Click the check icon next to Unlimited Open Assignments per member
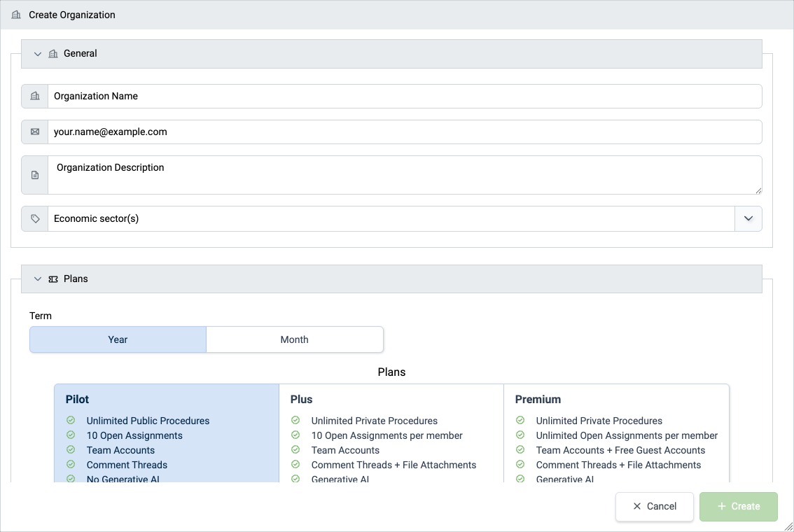 [x=520, y=435]
